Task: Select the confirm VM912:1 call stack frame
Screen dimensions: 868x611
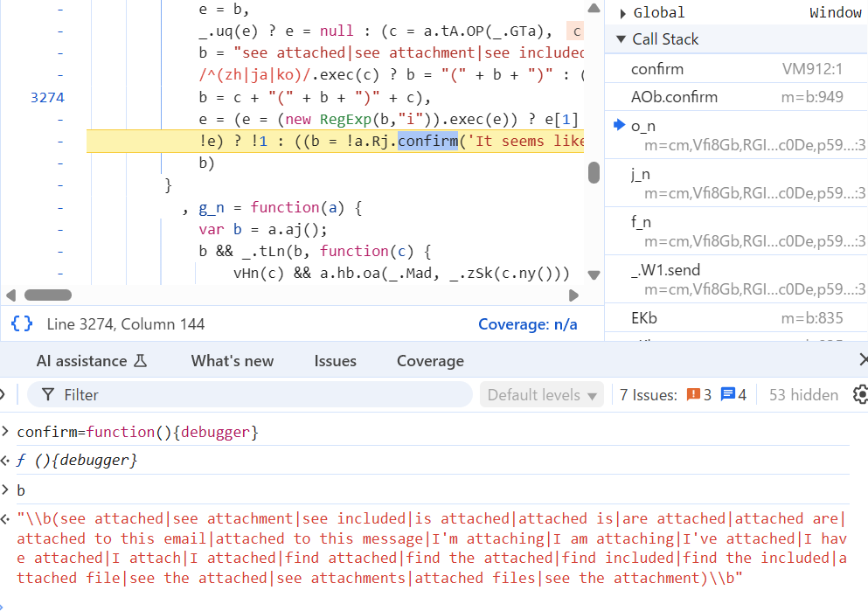Action: [736, 69]
